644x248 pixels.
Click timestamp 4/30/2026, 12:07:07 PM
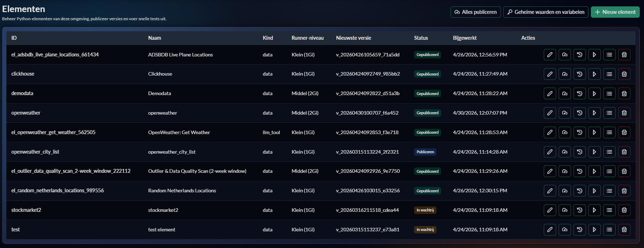click(480, 113)
